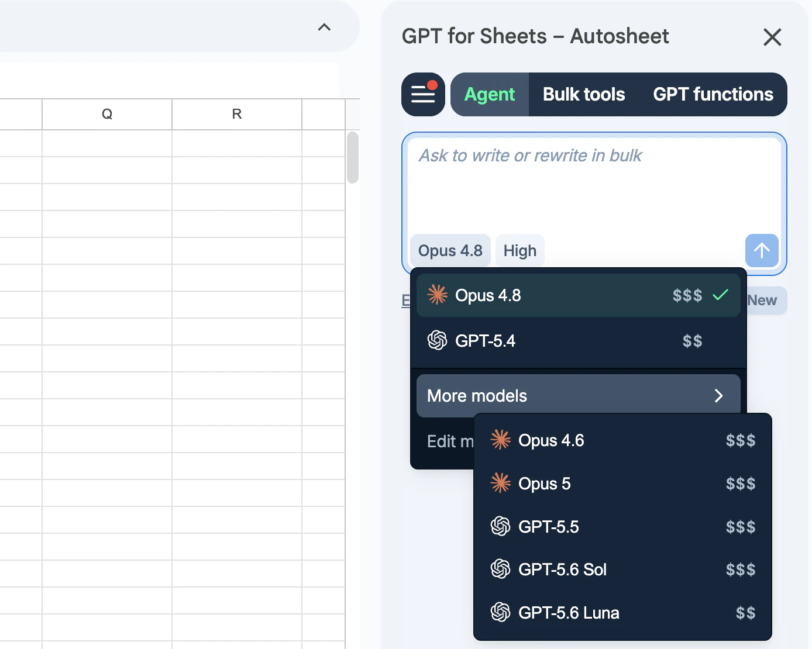This screenshot has height=649, width=812.
Task: Switch to the Agent tab
Action: [490, 94]
